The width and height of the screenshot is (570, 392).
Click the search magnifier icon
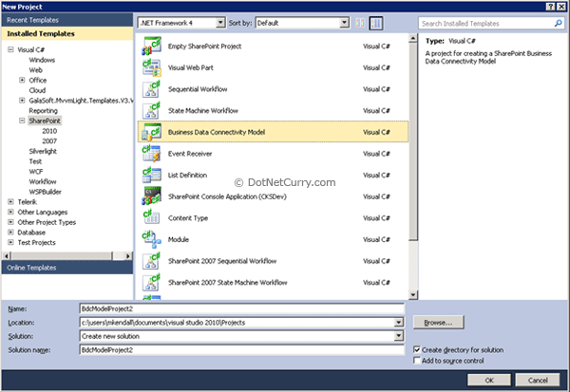(x=558, y=23)
